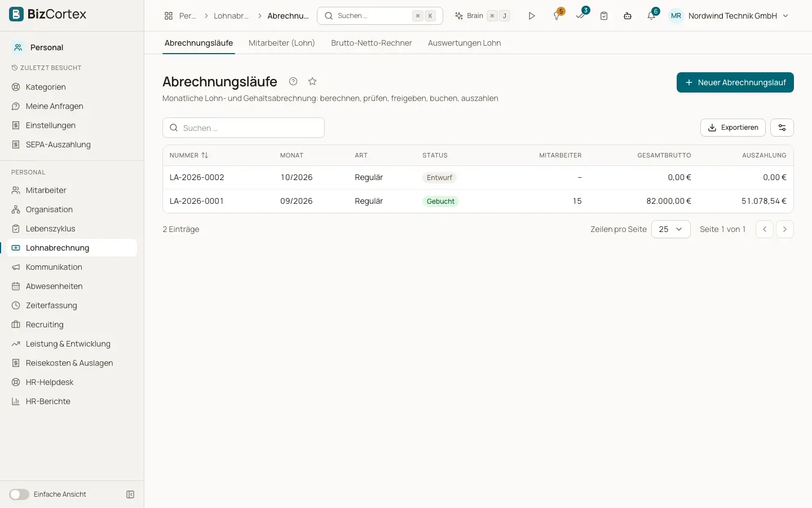Open SEPA-Auszahlung recent item

pos(72,144)
